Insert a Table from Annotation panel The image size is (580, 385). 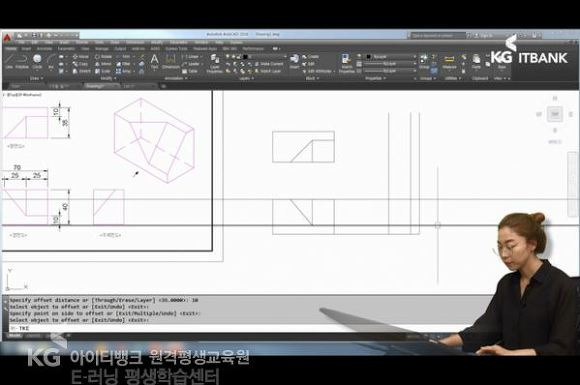[190, 71]
